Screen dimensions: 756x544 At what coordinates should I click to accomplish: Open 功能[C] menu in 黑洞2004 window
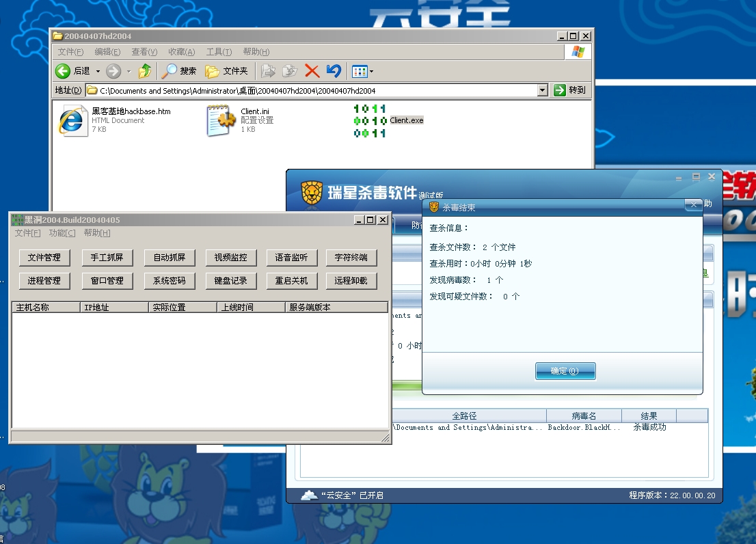pyautogui.click(x=62, y=233)
